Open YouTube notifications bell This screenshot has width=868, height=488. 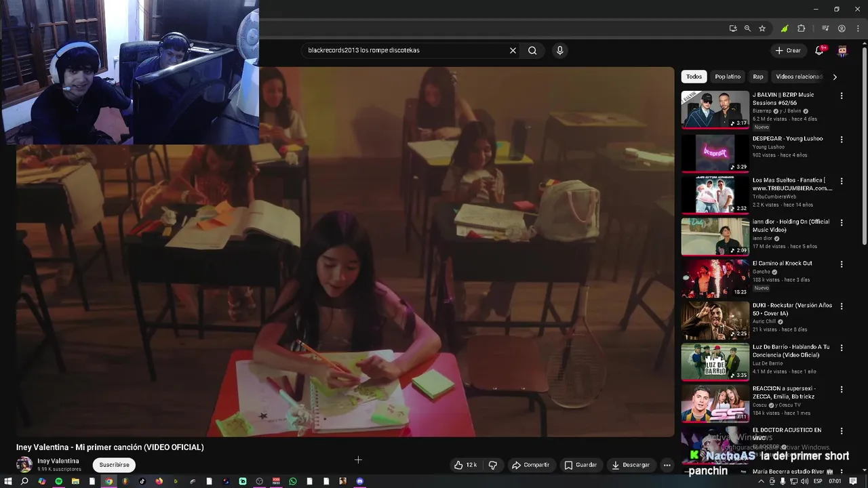click(819, 50)
